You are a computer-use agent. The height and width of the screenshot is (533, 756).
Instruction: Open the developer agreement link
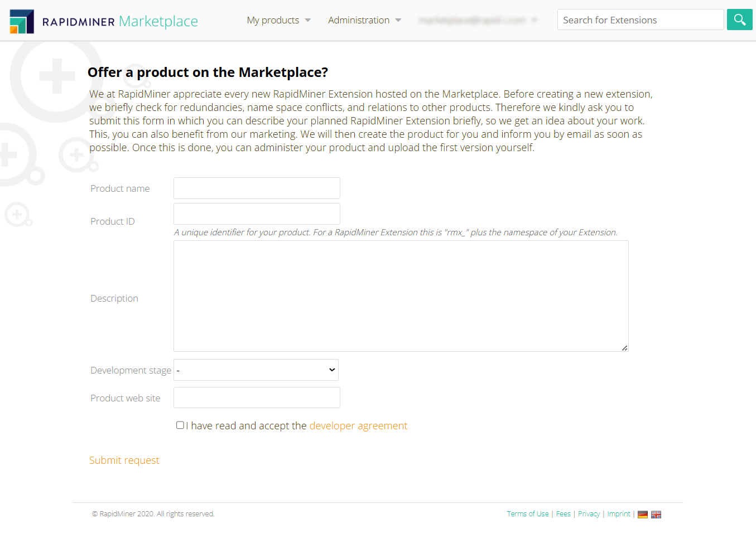pyautogui.click(x=358, y=425)
